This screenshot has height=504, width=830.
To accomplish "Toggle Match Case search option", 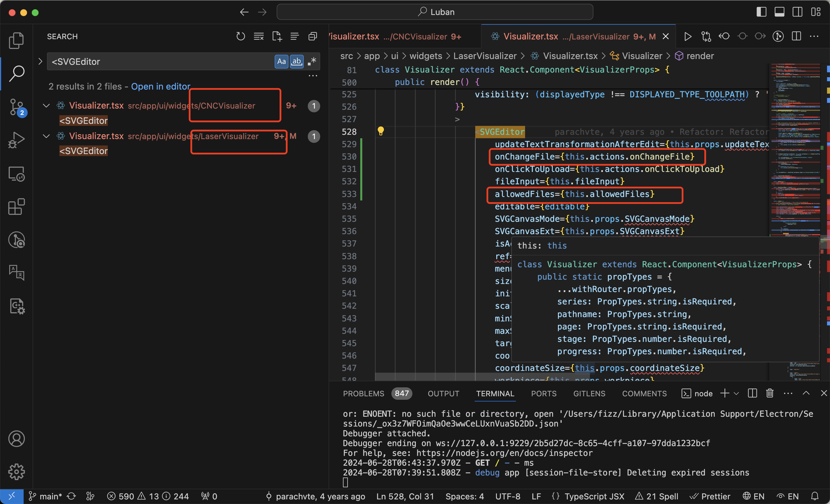I will click(281, 61).
